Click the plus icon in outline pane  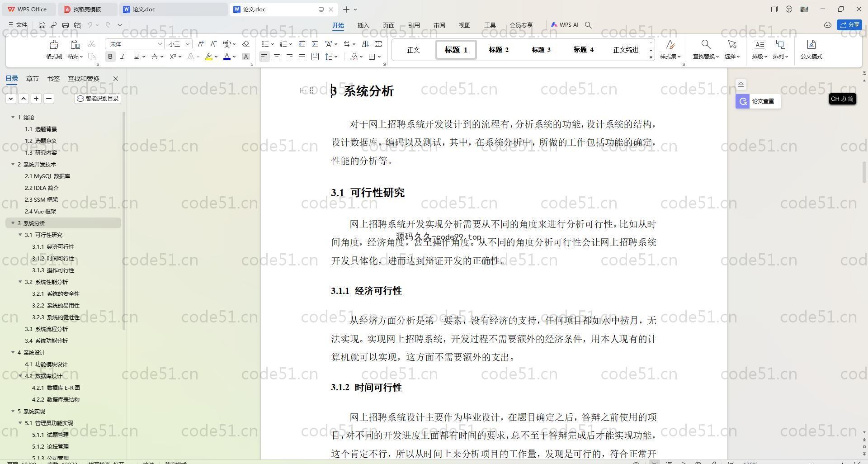coord(36,98)
